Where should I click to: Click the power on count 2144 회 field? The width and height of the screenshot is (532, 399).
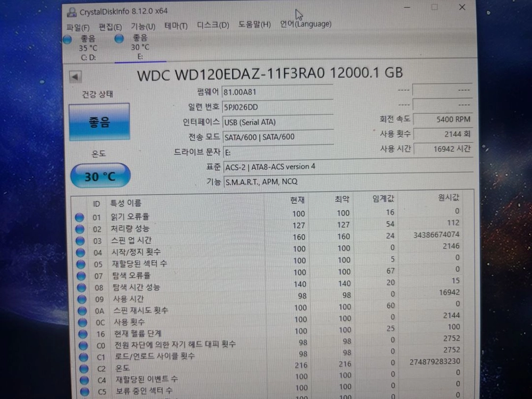point(443,134)
